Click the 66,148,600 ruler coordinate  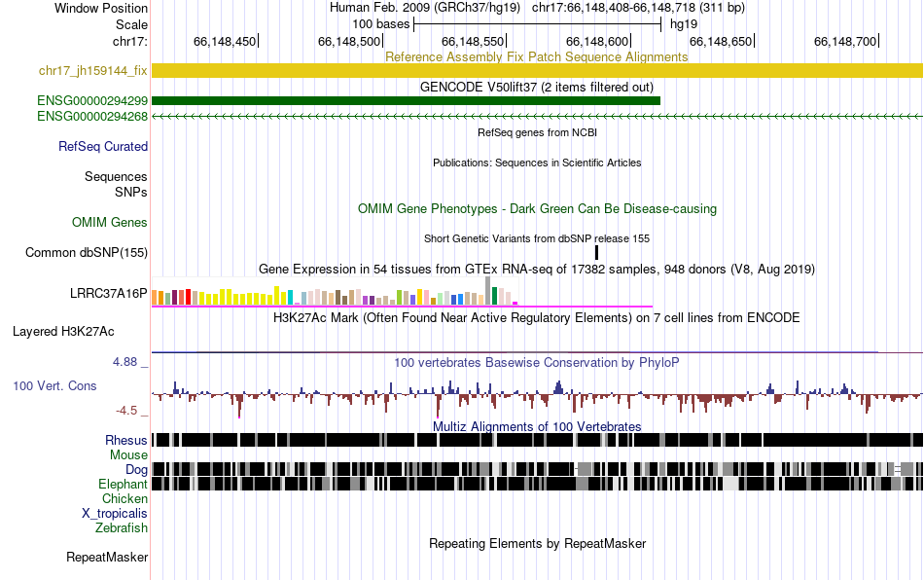coord(597,41)
